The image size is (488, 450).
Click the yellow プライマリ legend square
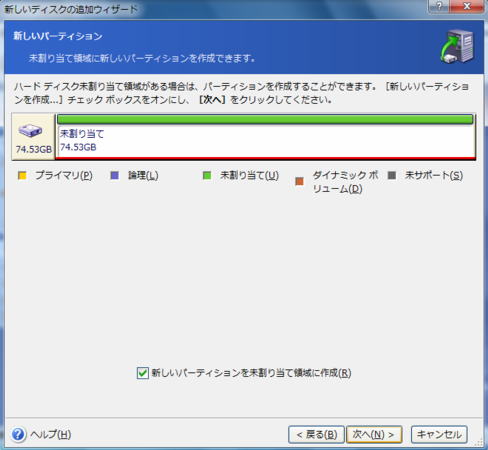(x=22, y=175)
